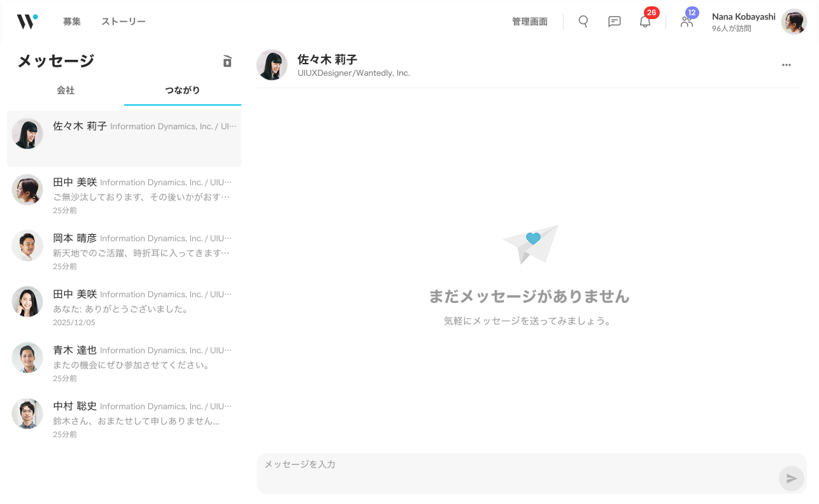The image size is (819, 504).
Task: Click the archive icon beside メッセージ heading
Action: tap(227, 61)
